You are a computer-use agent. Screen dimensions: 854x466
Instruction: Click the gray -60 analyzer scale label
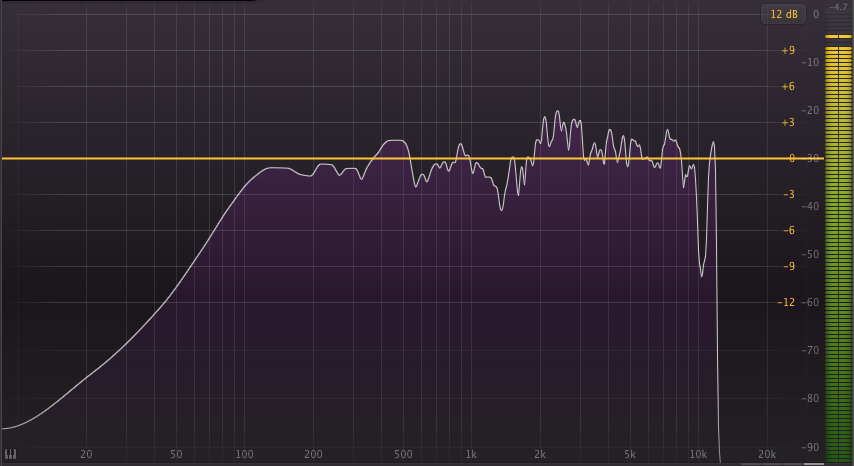click(x=810, y=302)
